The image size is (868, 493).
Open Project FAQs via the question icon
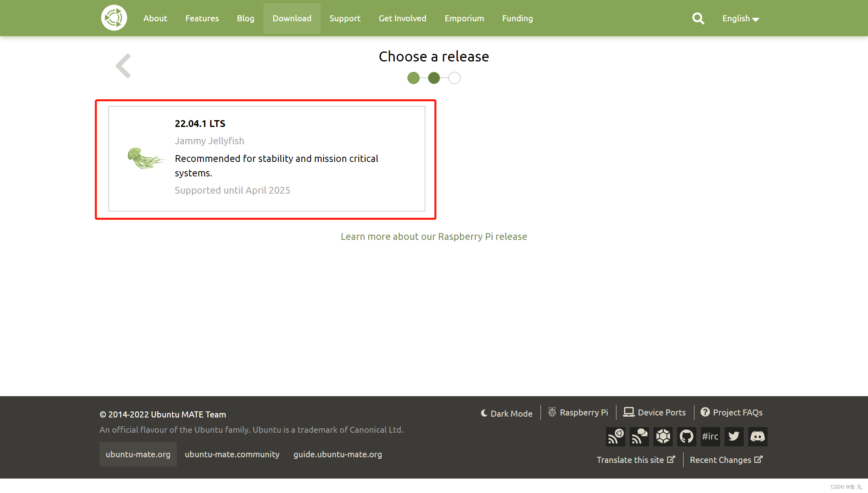(x=731, y=412)
